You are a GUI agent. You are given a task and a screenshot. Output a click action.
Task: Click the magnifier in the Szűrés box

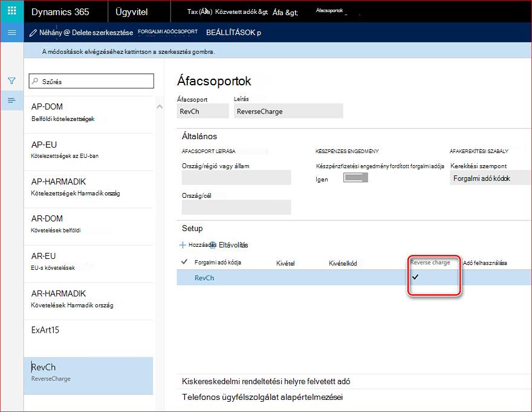tap(35, 81)
